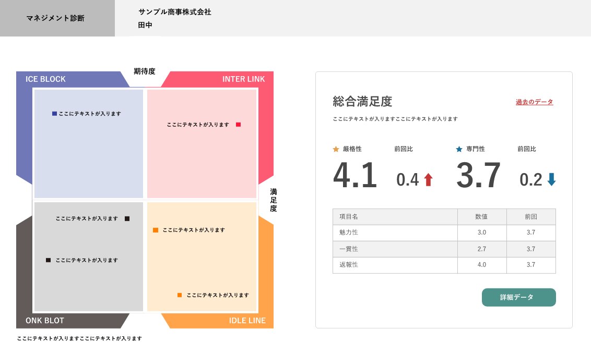Click the upper black square marker in gray quadrant
Viewport: 591px width, 364px height.
point(127,219)
